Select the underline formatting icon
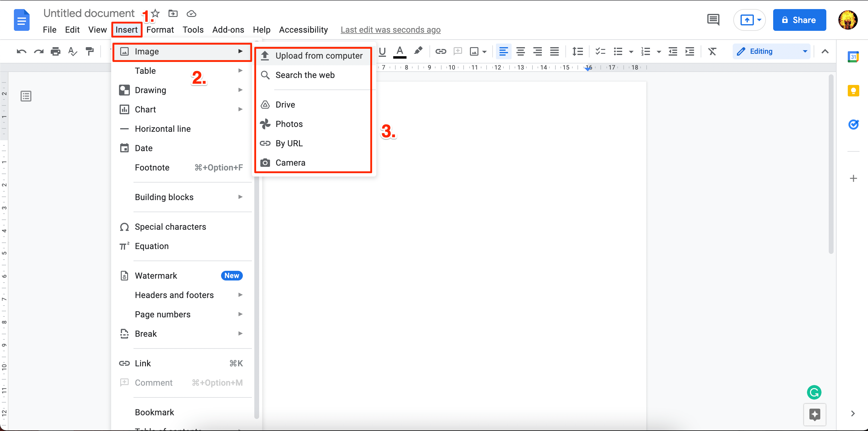This screenshot has width=868, height=431. 383,51
